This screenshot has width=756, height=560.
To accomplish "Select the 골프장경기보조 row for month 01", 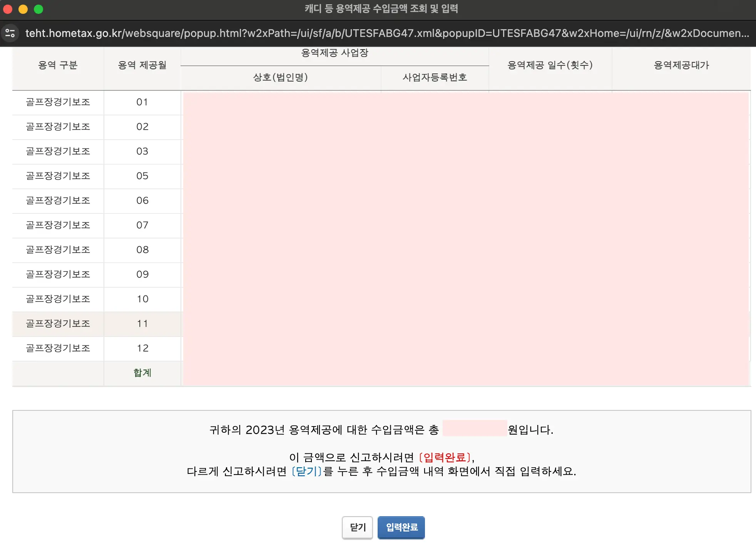I will 57,102.
